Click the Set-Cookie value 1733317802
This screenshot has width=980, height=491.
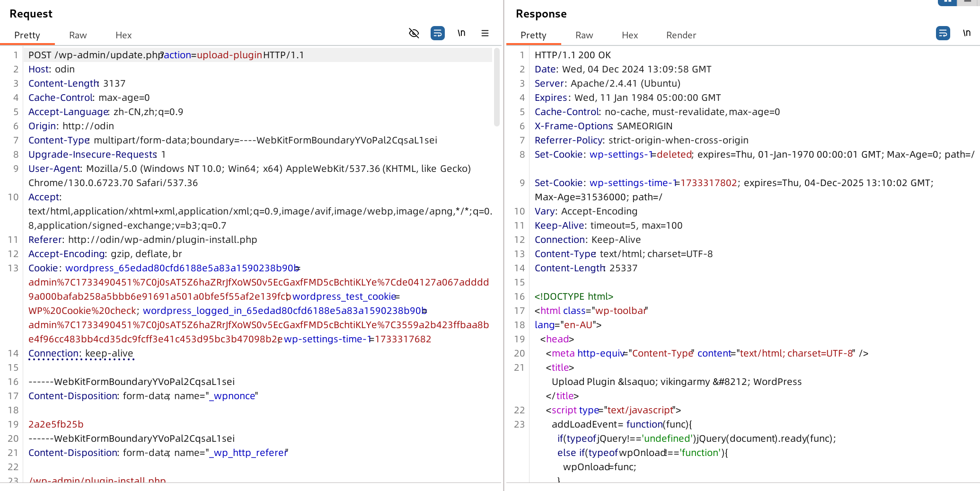[x=708, y=183]
